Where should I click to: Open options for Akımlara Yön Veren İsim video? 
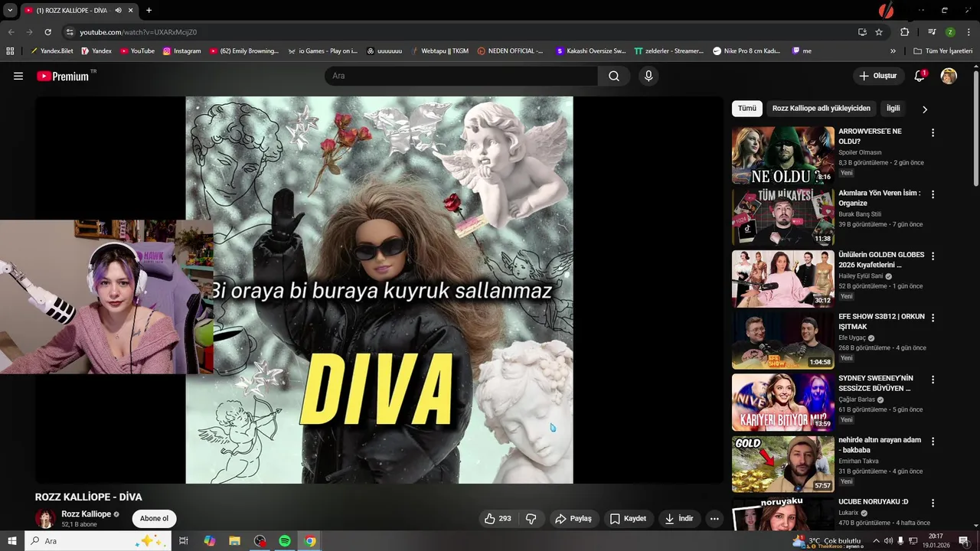coord(933,194)
